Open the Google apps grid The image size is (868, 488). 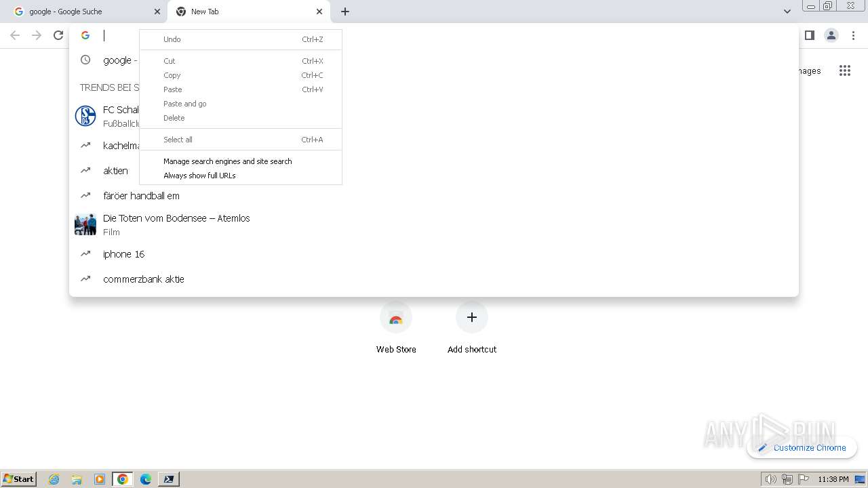tap(844, 70)
